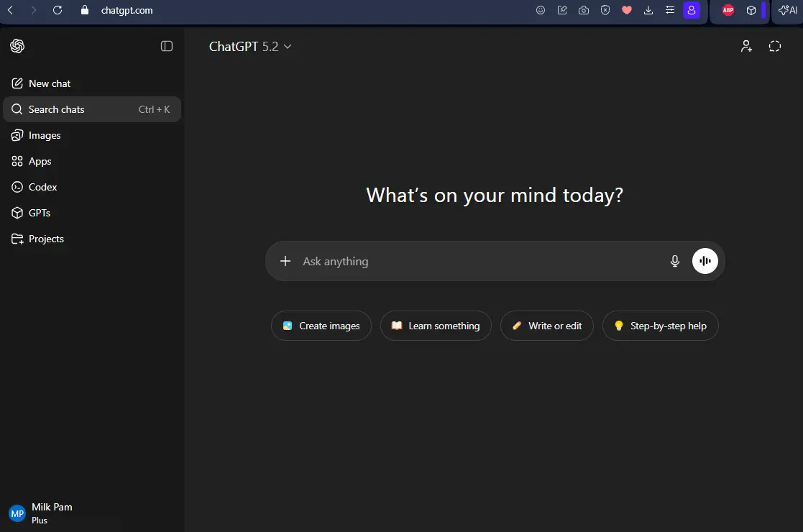Open Codex from the sidebar
803x532 pixels.
pos(92,187)
